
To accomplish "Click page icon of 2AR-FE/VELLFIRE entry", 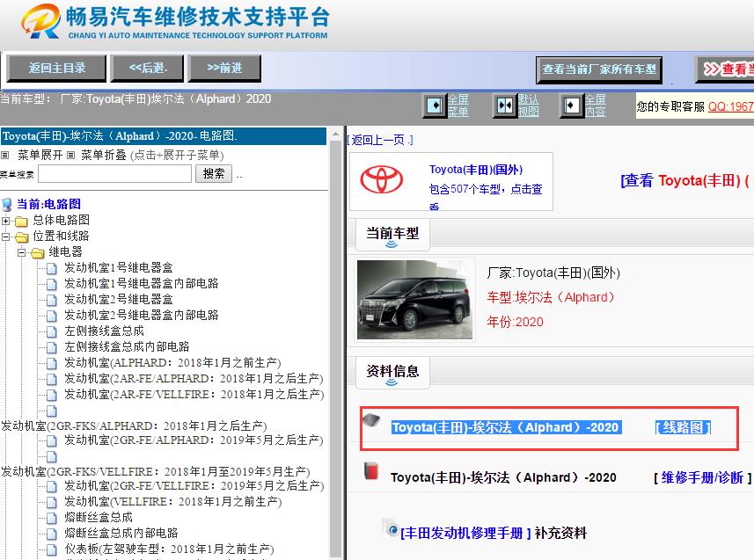I will coord(51,396).
